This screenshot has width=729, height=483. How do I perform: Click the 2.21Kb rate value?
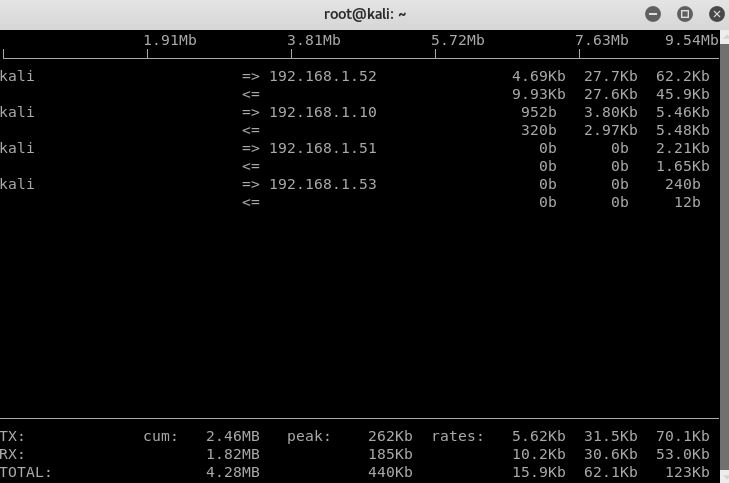(683, 148)
